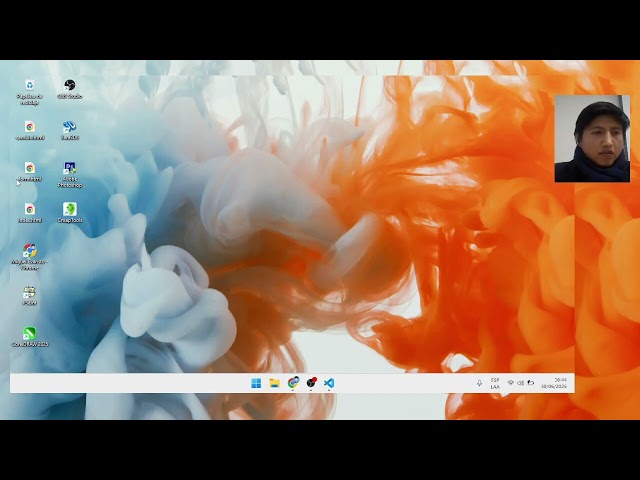Screen dimensions: 640x480
Task: Open the network status tray icon
Action: coord(510,383)
